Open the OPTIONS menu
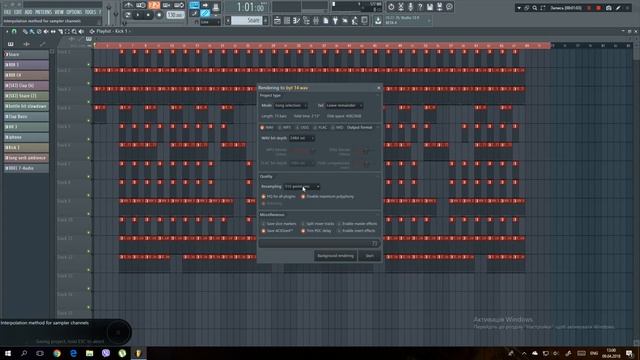 [x=74, y=12]
